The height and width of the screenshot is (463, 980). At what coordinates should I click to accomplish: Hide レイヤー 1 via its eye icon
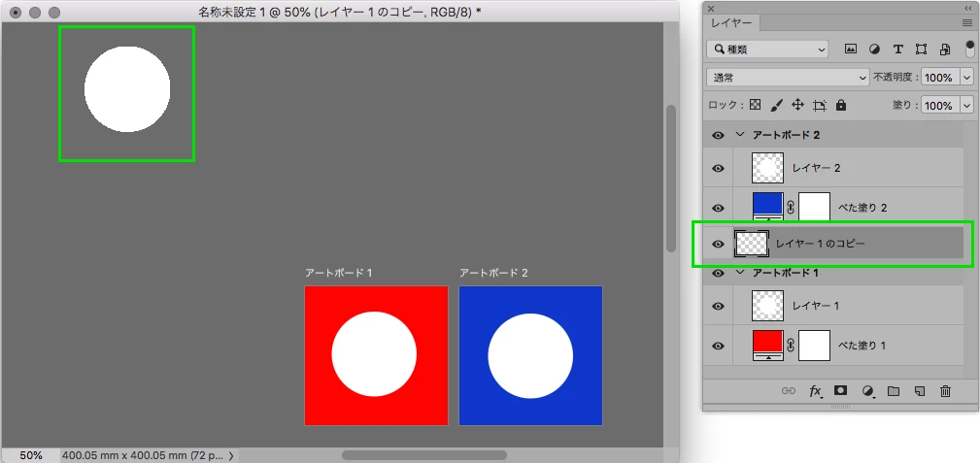pyautogui.click(x=718, y=306)
